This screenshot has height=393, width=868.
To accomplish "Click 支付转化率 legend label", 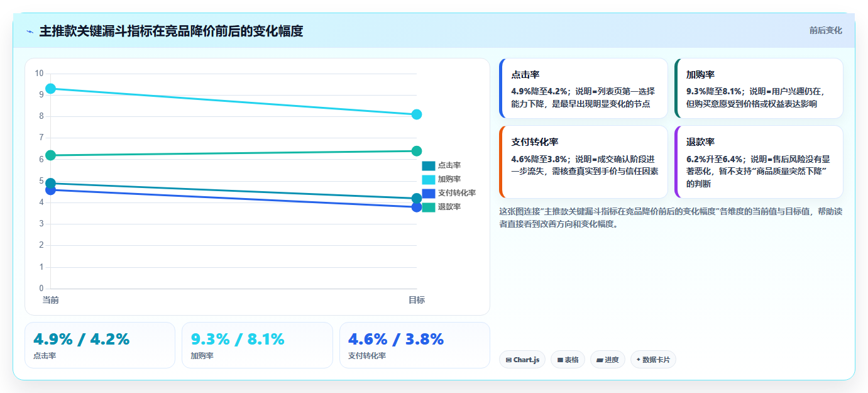I will pos(457,193).
